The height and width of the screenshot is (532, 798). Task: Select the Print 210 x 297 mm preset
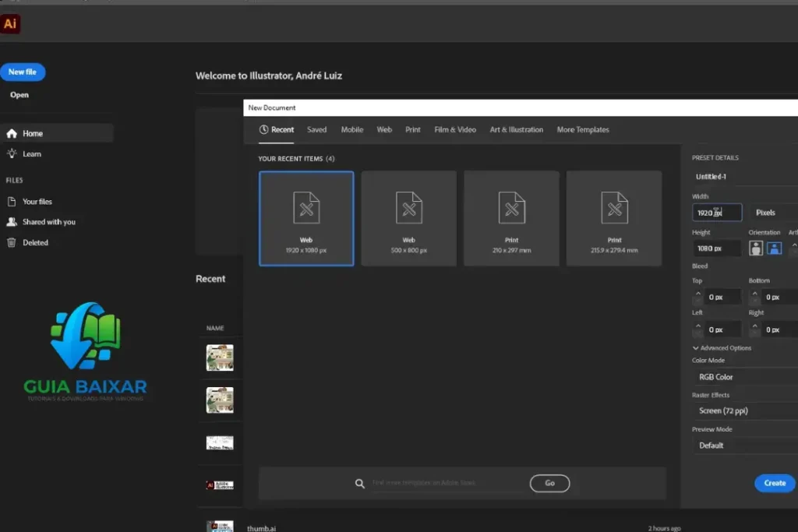click(x=511, y=218)
